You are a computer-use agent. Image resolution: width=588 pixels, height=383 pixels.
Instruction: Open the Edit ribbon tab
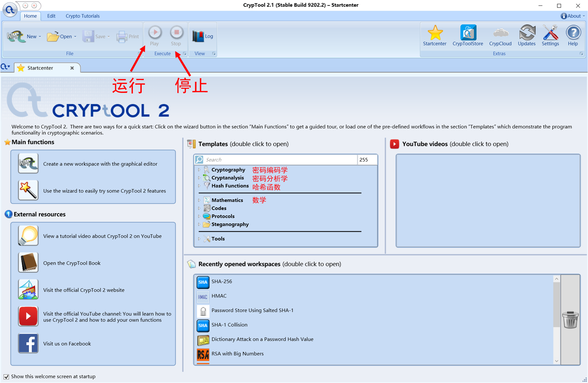(51, 16)
